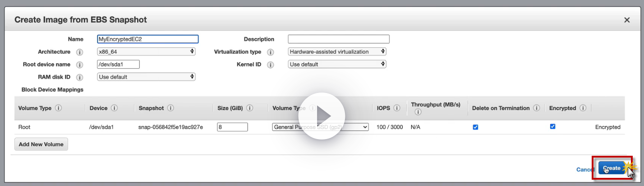The width and height of the screenshot is (644, 186).
Task: Toggle the Encrypted checkbox for root volume
Action: [552, 127]
